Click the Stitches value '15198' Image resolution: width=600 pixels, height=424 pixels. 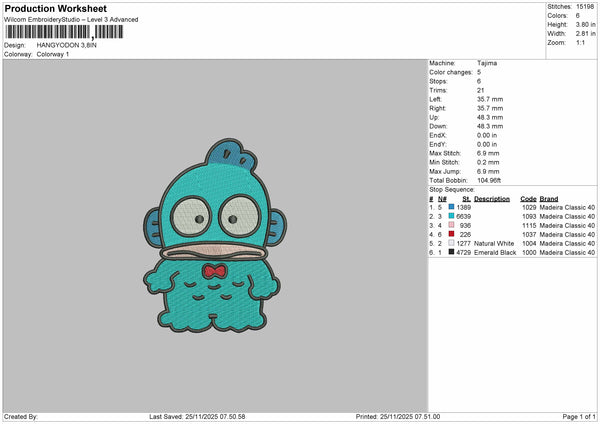tap(585, 7)
